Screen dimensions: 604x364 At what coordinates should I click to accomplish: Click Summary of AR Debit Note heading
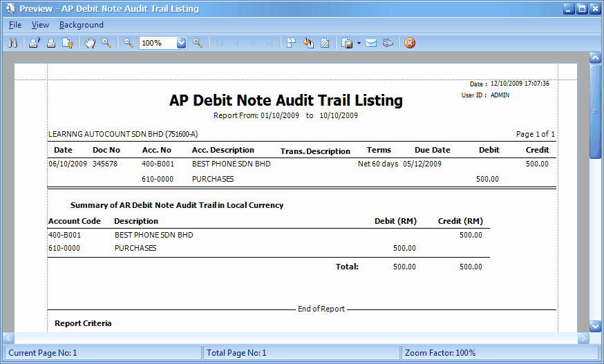tap(177, 205)
